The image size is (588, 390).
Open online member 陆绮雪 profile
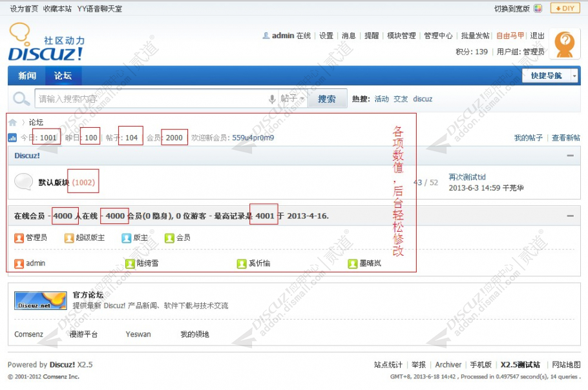click(x=147, y=263)
